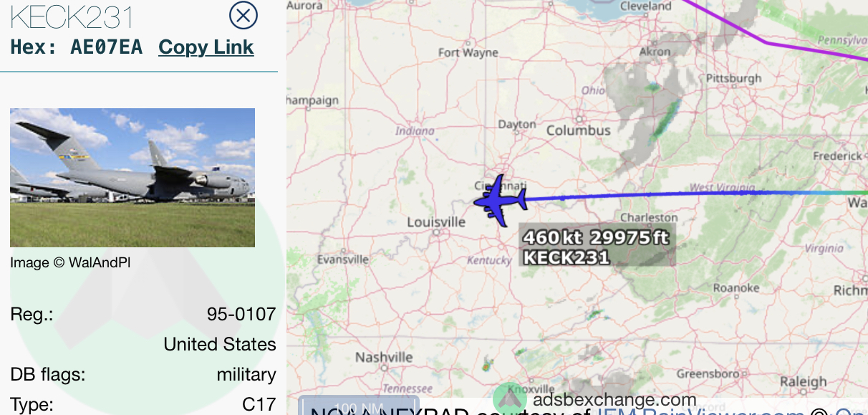The image size is (868, 415).
Task: Click the blue flight track line
Action: [x=680, y=194]
